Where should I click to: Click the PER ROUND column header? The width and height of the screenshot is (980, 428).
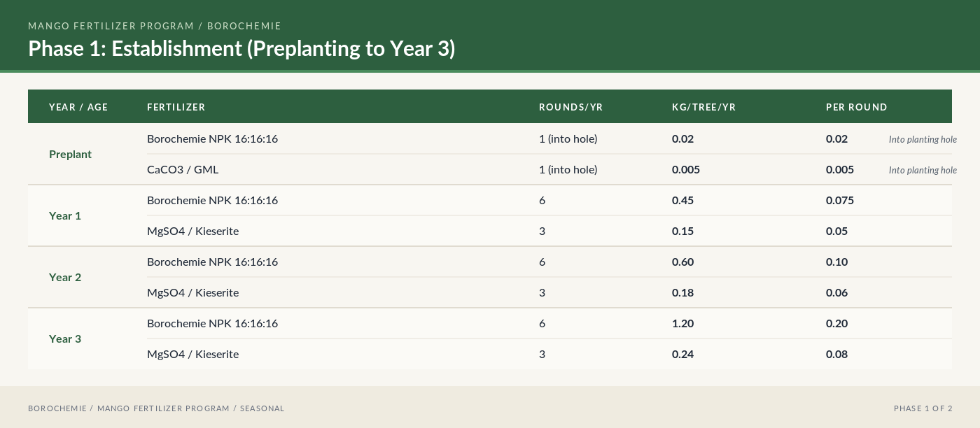(x=857, y=107)
